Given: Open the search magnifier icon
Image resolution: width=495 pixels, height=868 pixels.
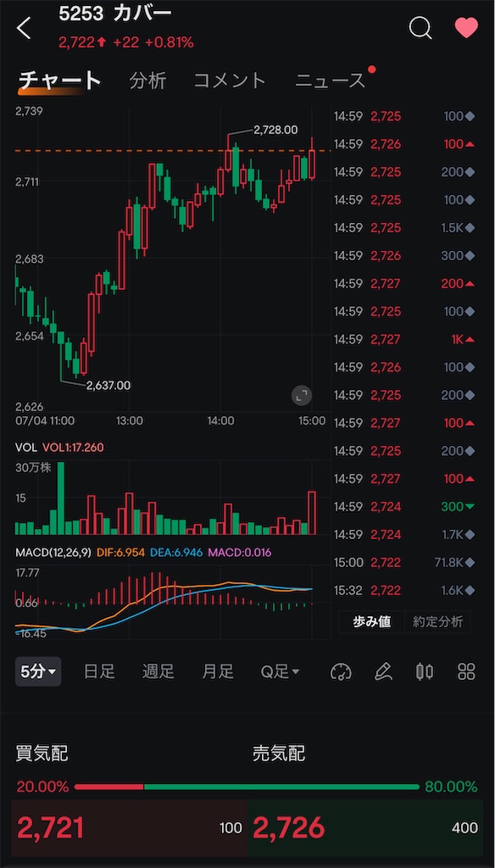Looking at the screenshot, I should pyautogui.click(x=420, y=28).
